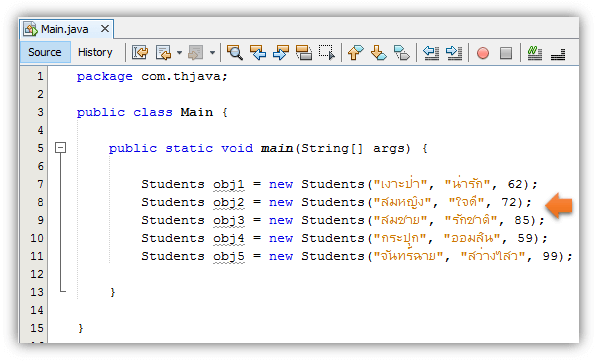Shift Line Right toolbar icon
Viewport: 599px width, 361px height.
454,52
